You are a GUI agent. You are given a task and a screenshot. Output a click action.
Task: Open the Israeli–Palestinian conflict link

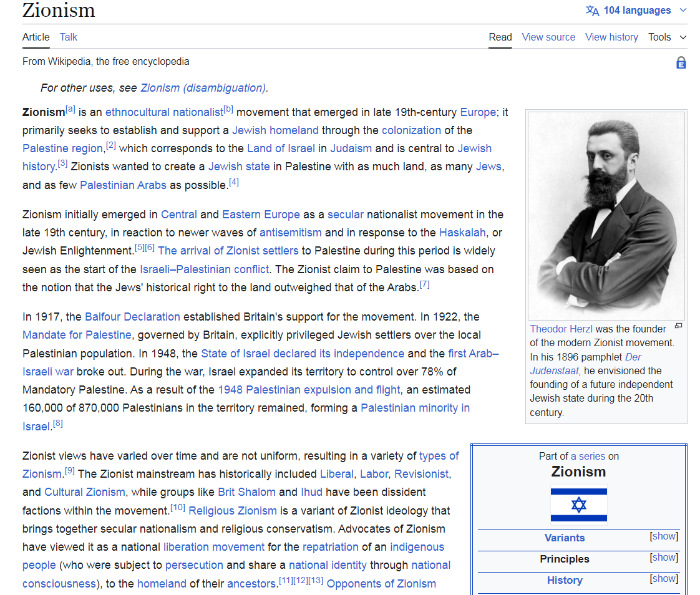point(205,269)
